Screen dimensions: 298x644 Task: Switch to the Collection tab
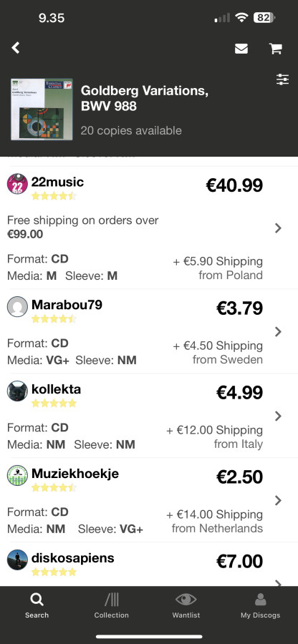[x=111, y=606]
